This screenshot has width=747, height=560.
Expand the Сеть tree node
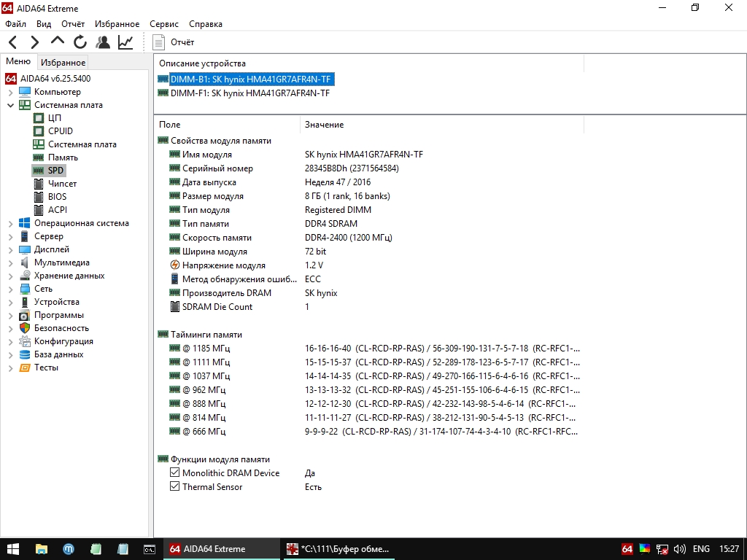(x=10, y=289)
